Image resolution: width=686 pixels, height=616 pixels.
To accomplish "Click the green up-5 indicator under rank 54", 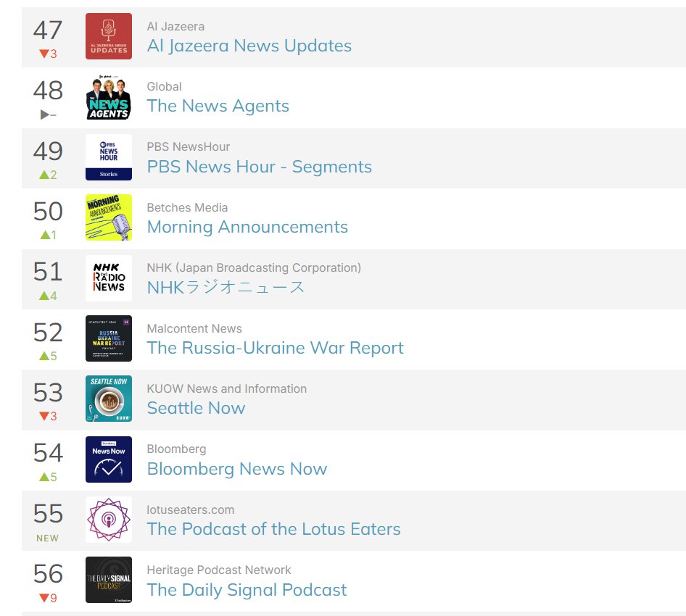I will click(x=48, y=477).
